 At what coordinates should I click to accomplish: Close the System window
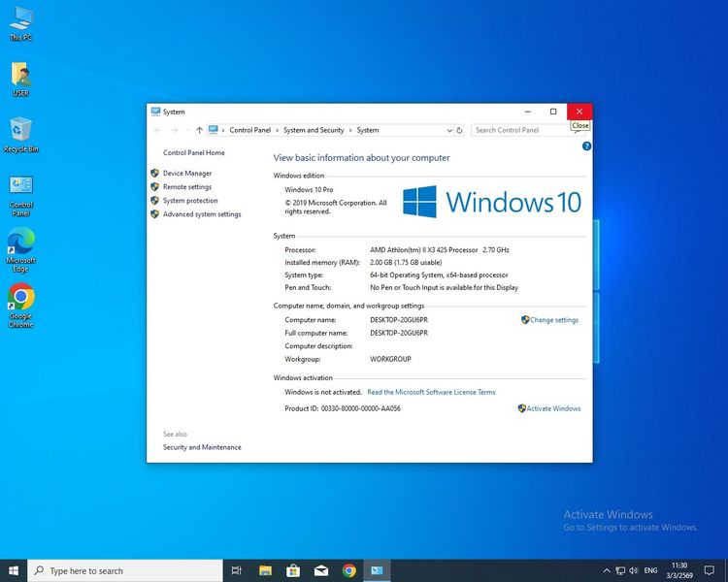pyautogui.click(x=579, y=112)
